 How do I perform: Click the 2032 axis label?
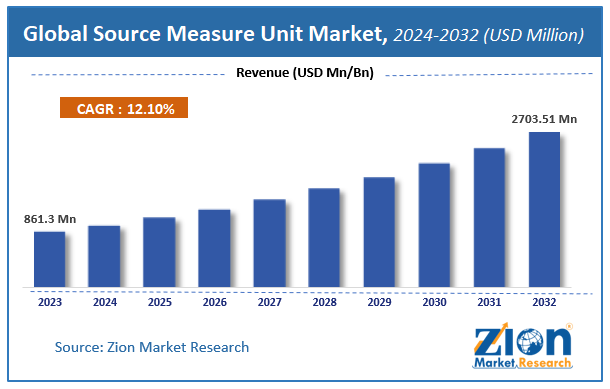[544, 302]
